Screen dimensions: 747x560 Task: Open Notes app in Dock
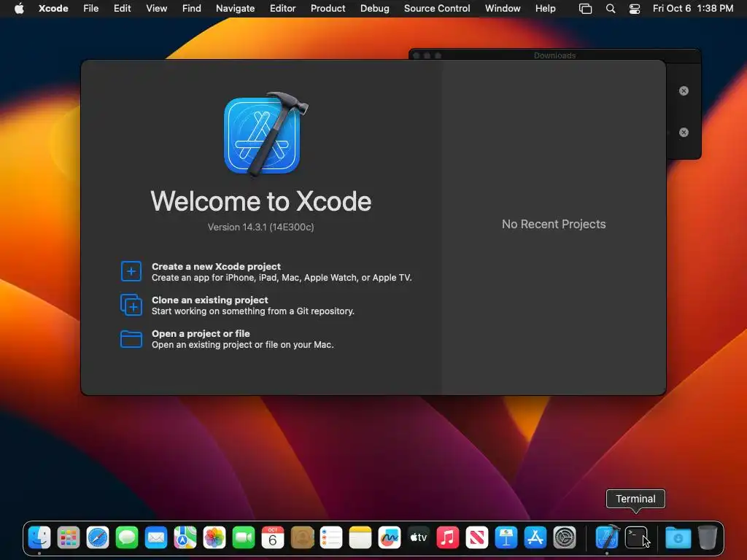pos(360,538)
